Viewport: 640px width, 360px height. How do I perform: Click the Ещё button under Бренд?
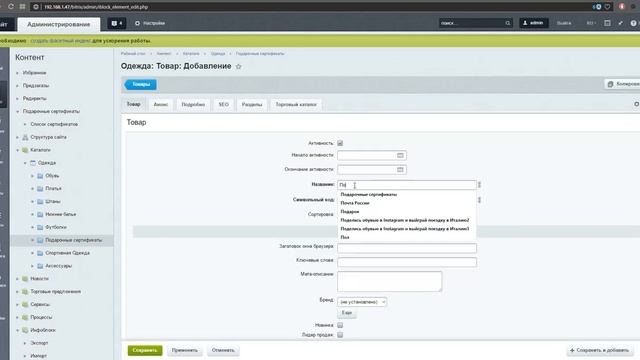point(347,313)
